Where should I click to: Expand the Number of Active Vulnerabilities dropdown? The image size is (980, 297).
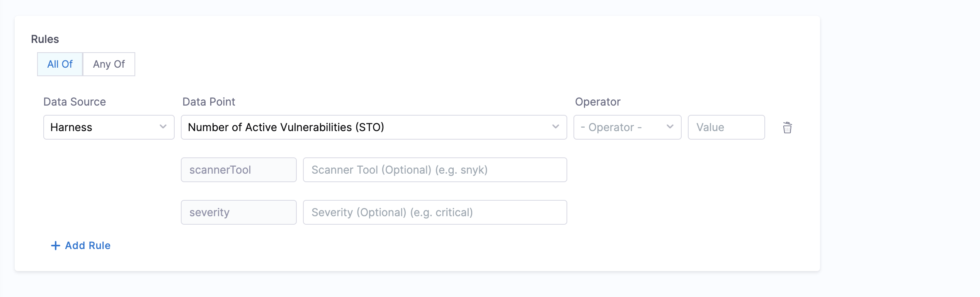(x=367, y=127)
